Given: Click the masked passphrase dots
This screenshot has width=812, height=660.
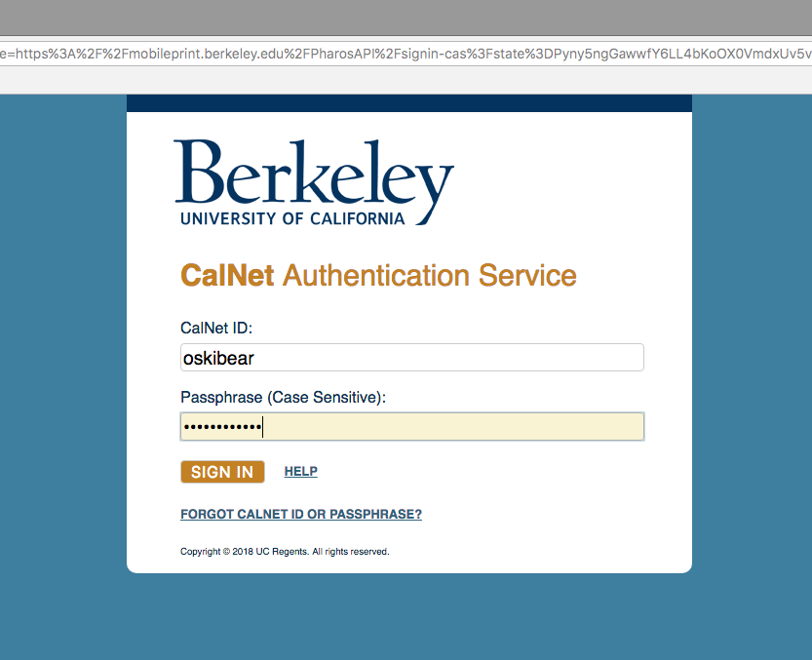Looking at the screenshot, I should 222,427.
